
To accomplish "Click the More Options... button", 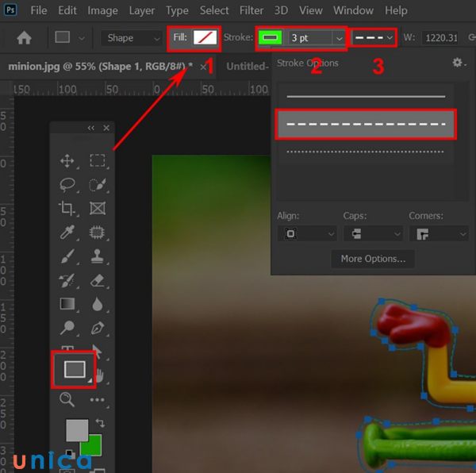I will pos(373,259).
